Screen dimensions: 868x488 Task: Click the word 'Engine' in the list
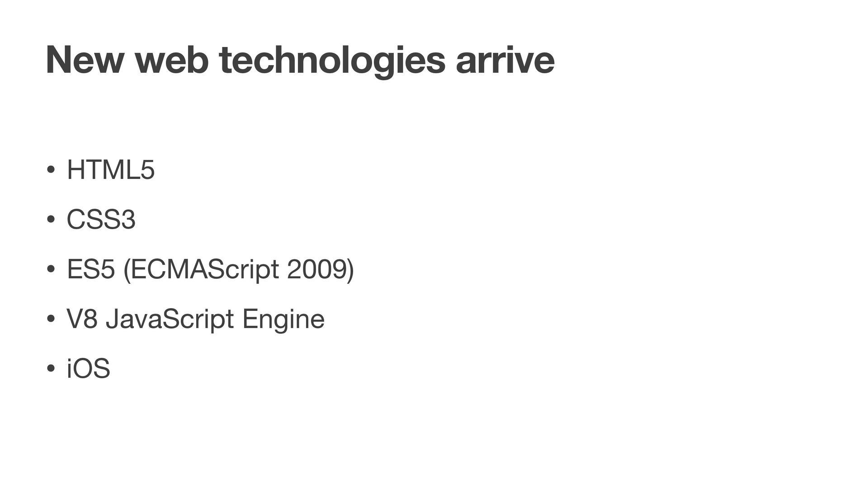pos(284,320)
